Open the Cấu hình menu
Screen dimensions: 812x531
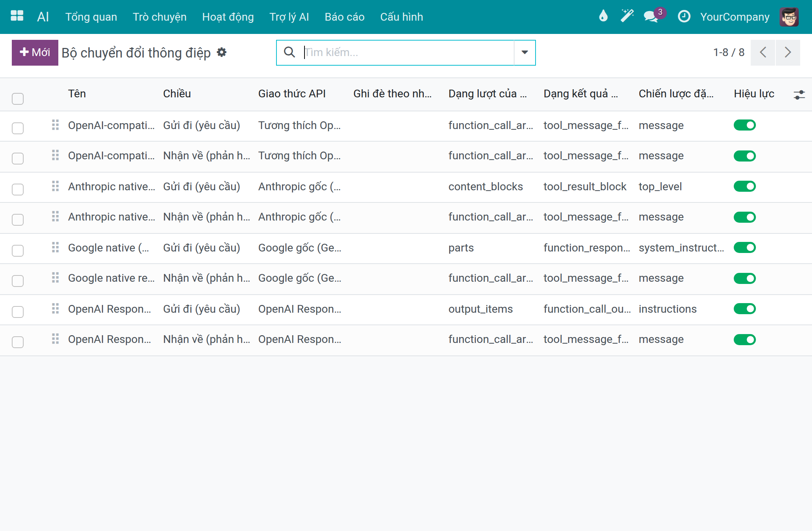402,17
